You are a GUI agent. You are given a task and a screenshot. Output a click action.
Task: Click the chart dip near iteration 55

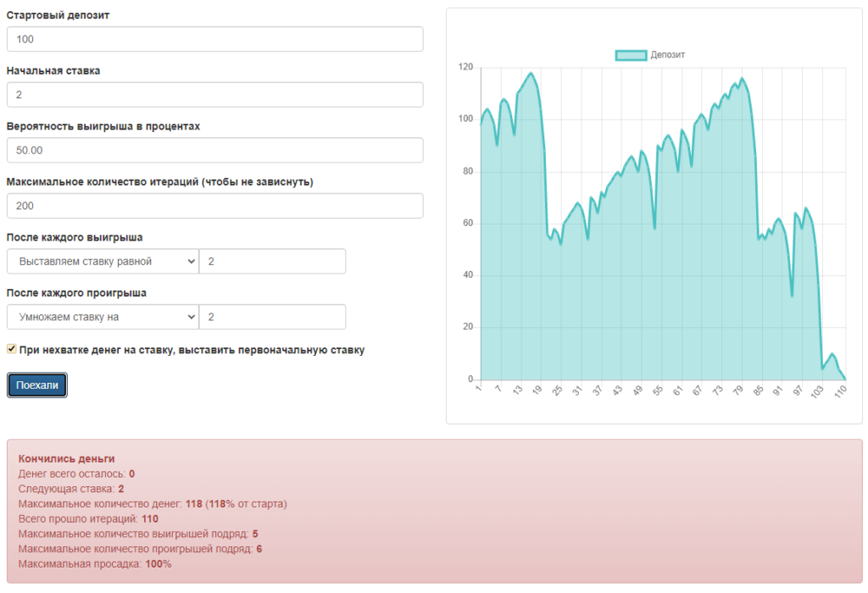(654, 228)
